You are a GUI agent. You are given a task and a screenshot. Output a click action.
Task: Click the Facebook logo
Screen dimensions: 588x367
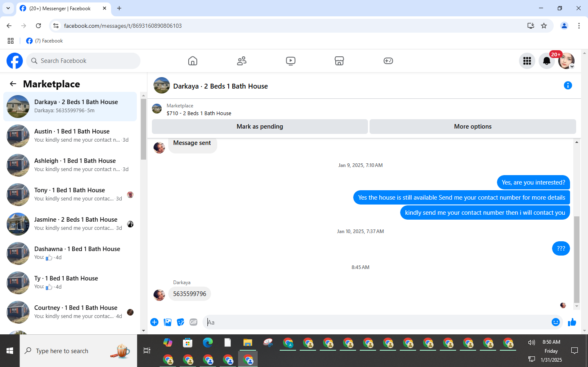pos(15,61)
